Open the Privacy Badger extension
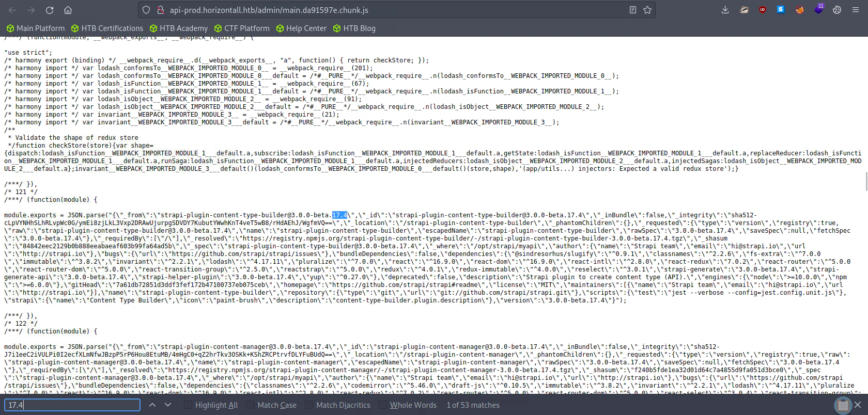This screenshot has height=415, width=868. tap(744, 10)
